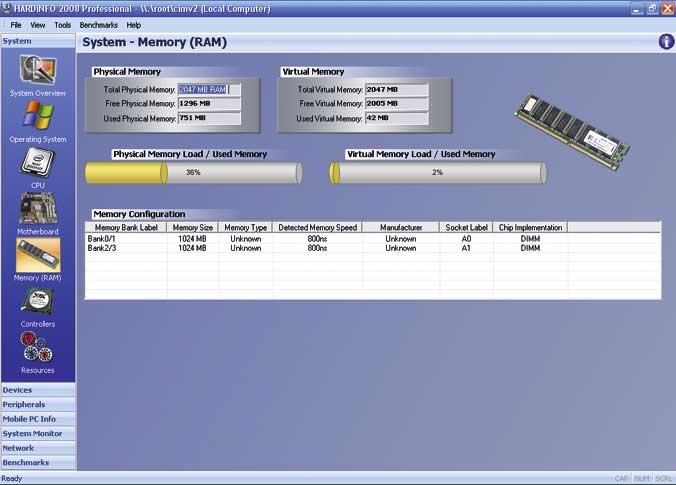Open the System Overview icon

[x=38, y=70]
